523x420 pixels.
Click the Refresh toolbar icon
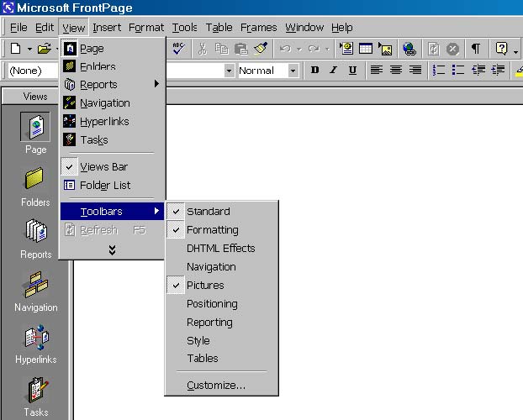point(433,49)
